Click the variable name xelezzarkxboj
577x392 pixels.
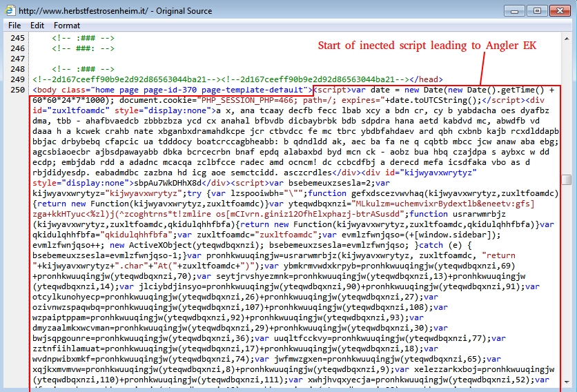[x=445, y=369]
